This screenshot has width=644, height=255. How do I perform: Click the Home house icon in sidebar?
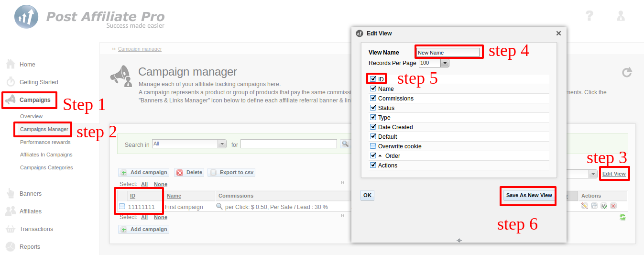click(11, 64)
